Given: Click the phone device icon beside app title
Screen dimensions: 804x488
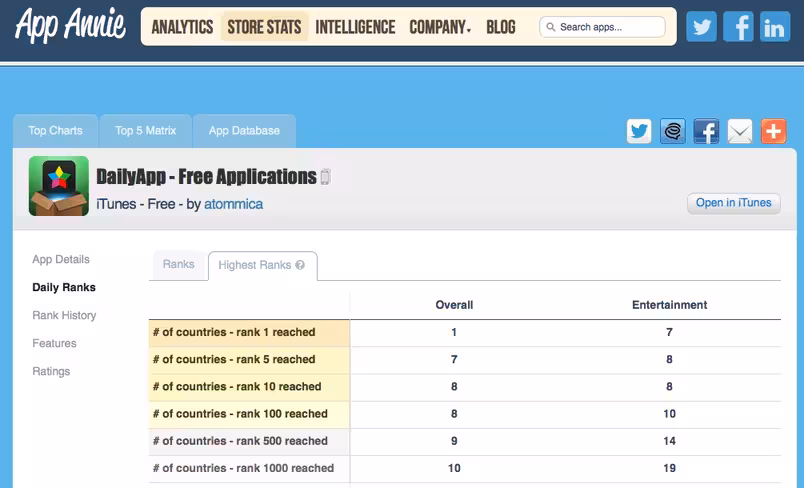Looking at the screenshot, I should [325, 177].
